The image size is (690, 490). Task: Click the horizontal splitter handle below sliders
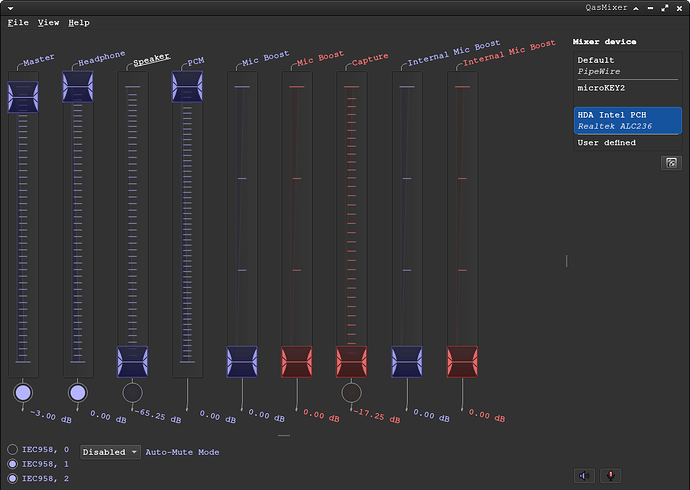pos(284,435)
